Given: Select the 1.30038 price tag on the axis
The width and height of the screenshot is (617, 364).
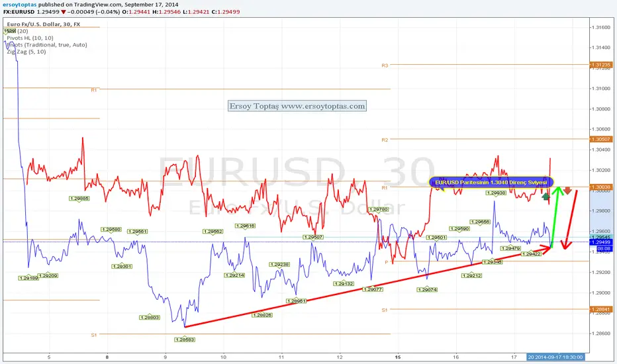Looking at the screenshot, I should click(601, 187).
